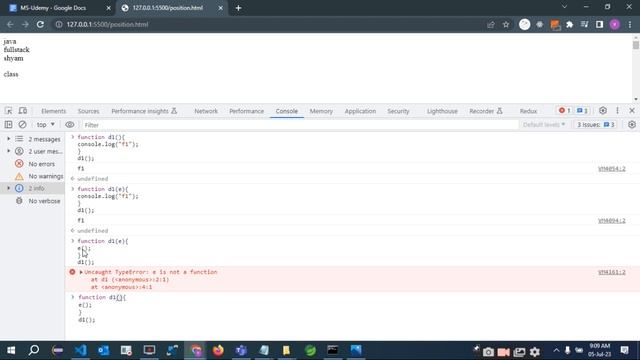Bookmark this page with the star icon

tap(506, 24)
